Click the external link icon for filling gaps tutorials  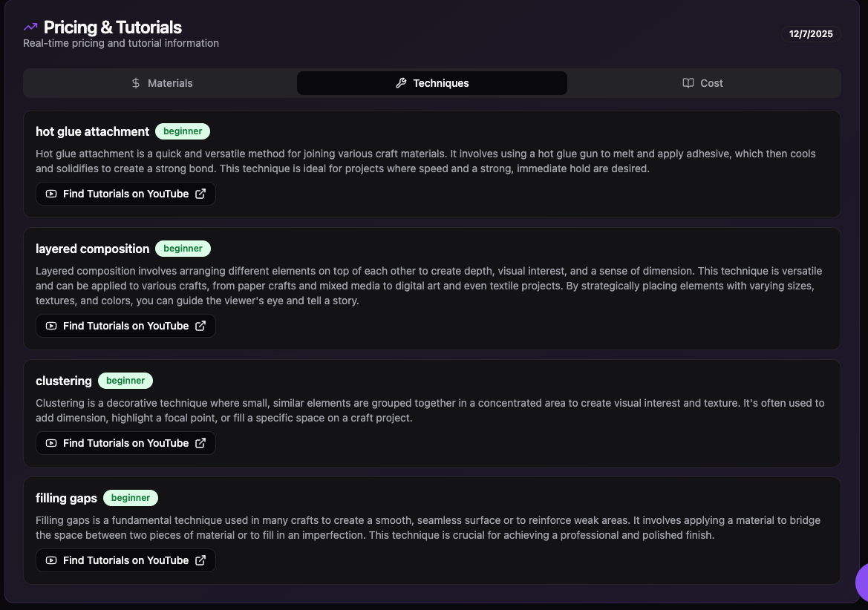tap(200, 560)
